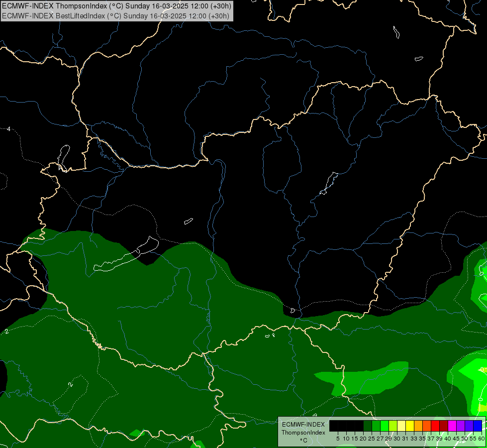The image size is (487, 448).
Task: Click the dark green 20–25 legend swatch
Action: (x=368, y=426)
